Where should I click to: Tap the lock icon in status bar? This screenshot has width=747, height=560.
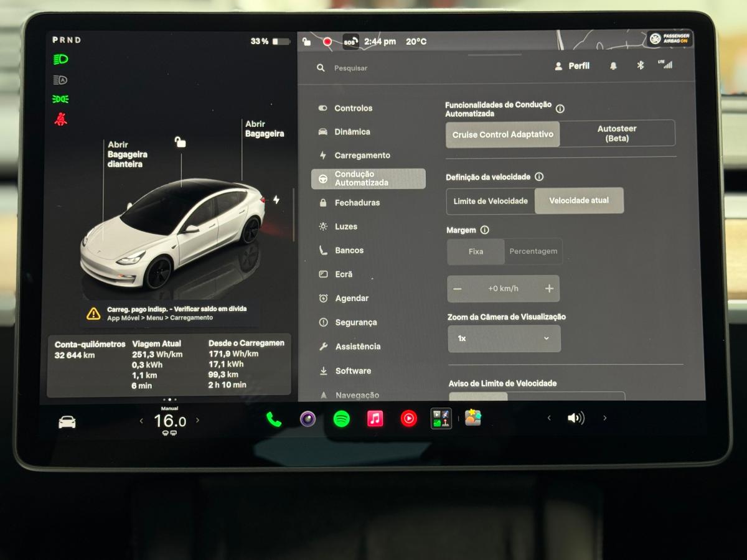306,42
